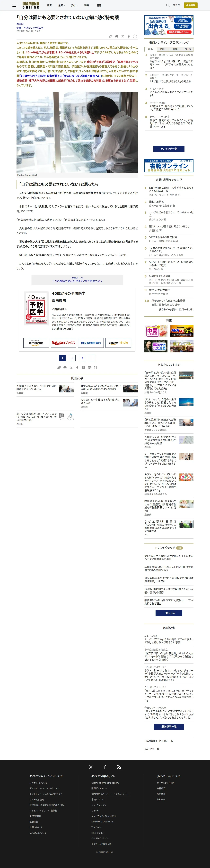
Task: Click the ランキング一覧 button
Action: click(169, 149)
